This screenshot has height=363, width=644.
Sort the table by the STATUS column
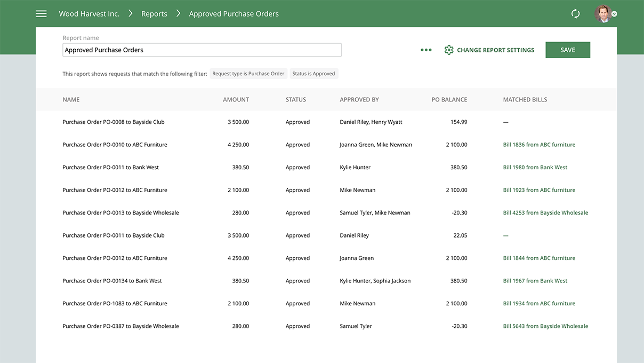(x=295, y=99)
